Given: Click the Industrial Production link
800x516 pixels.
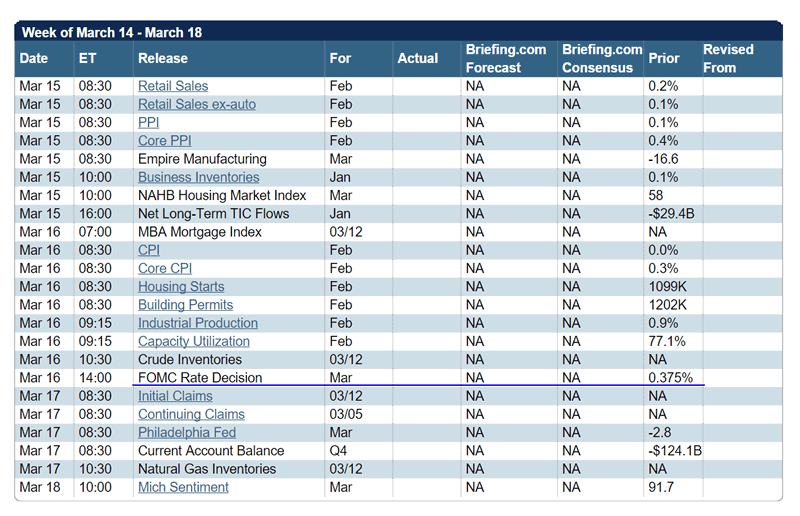Looking at the screenshot, I should pos(198,323).
